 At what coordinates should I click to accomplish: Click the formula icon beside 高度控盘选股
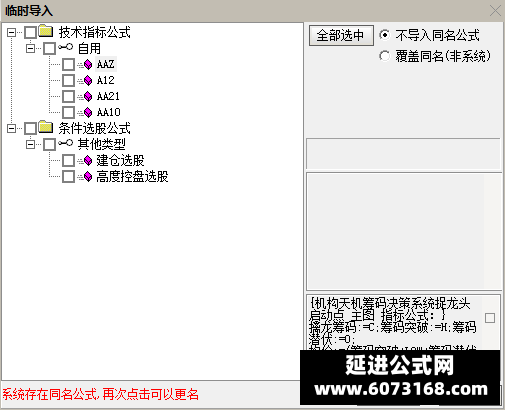pyautogui.click(x=88, y=177)
